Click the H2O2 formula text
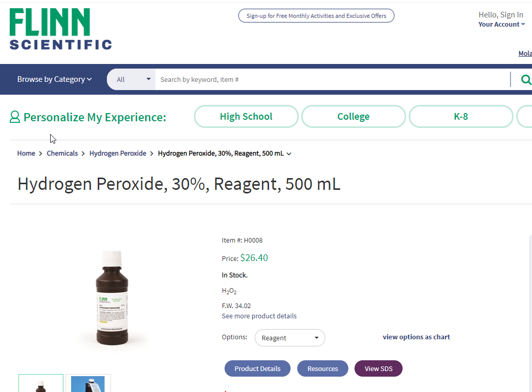Image resolution: width=532 pixels, height=392 pixels. pyautogui.click(x=229, y=291)
